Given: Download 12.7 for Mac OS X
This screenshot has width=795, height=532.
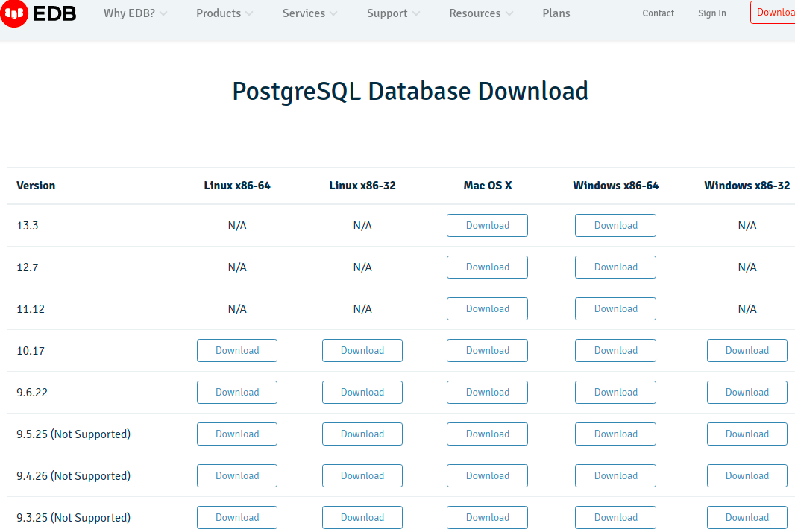Looking at the screenshot, I should pyautogui.click(x=487, y=267).
